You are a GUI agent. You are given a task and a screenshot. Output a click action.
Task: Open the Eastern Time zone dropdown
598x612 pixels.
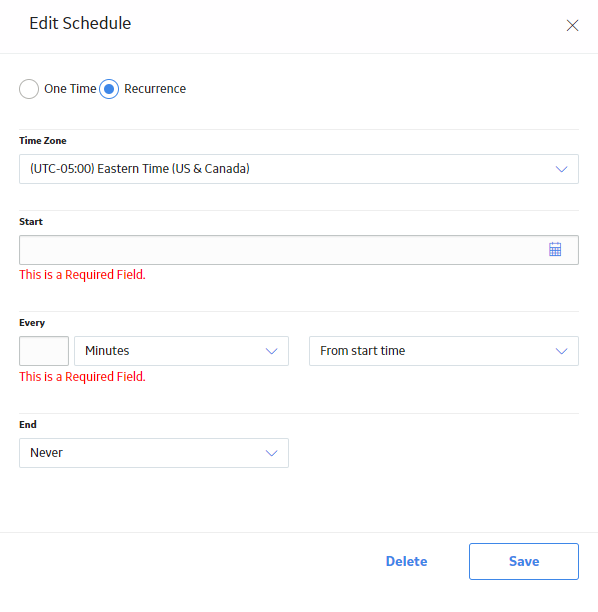point(299,169)
